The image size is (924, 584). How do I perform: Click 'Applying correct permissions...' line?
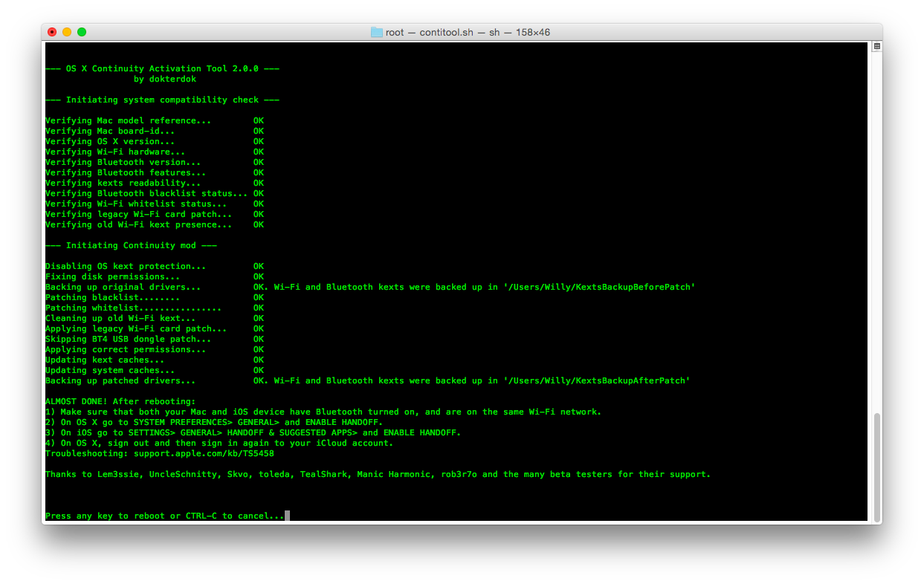coord(155,349)
